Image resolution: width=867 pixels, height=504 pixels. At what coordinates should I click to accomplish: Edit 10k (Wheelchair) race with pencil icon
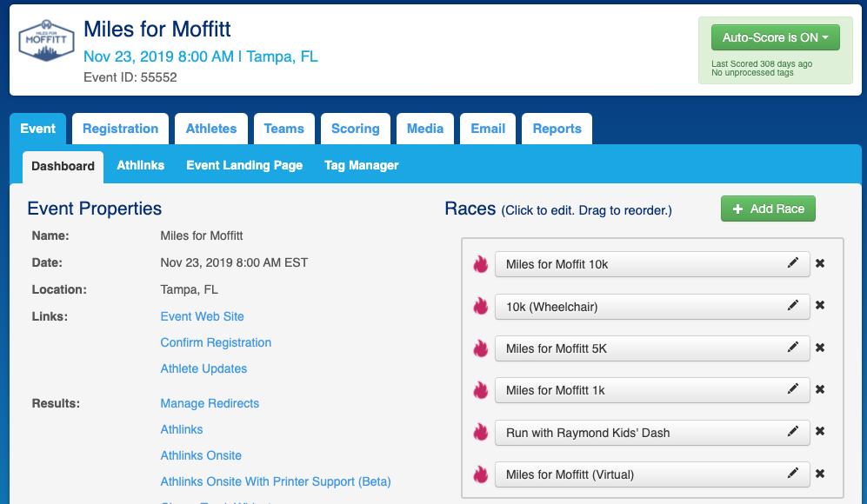tap(793, 305)
